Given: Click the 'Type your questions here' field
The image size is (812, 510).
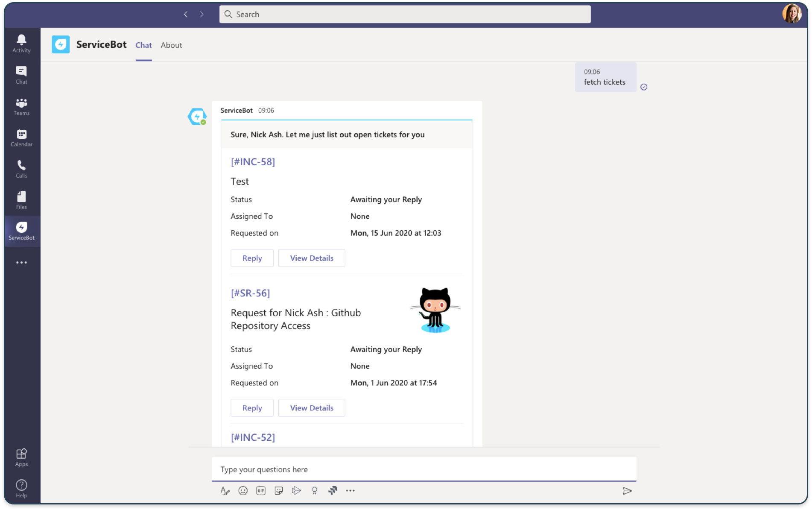Looking at the screenshot, I should tap(424, 469).
